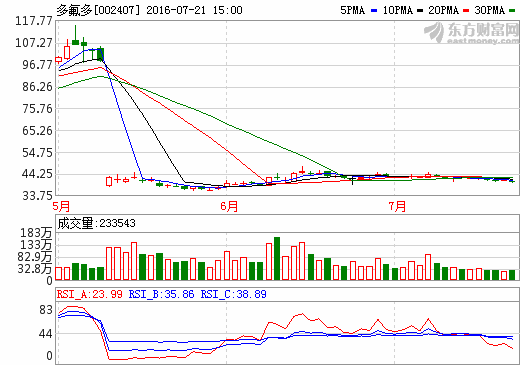
Task: Click the RSI_B:35.86 indicator label
Action: pyautogui.click(x=162, y=294)
